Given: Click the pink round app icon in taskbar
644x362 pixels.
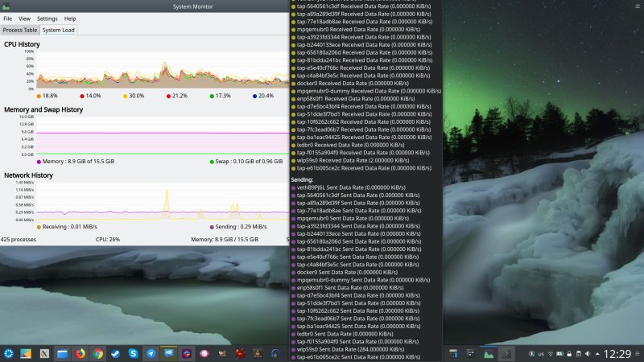Looking at the screenshot, I should click(x=204, y=353).
